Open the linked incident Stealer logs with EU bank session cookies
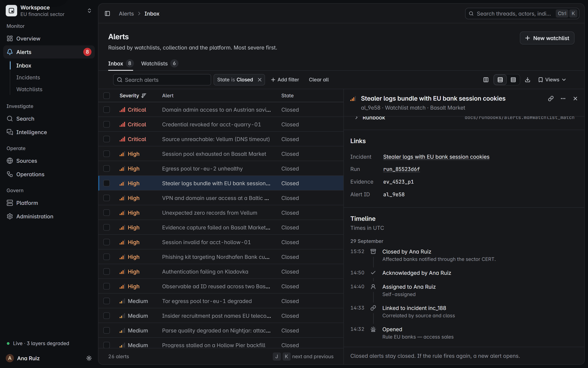This screenshot has width=588, height=368. 436,157
